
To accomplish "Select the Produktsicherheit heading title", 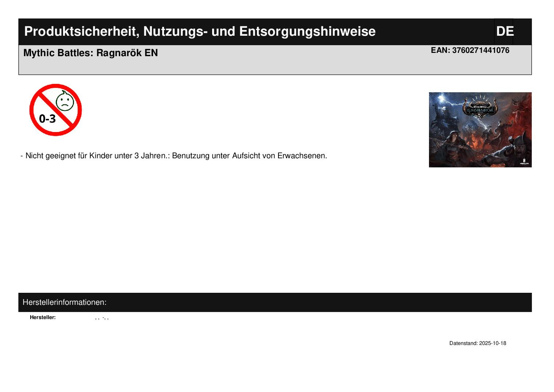I will [200, 32].
